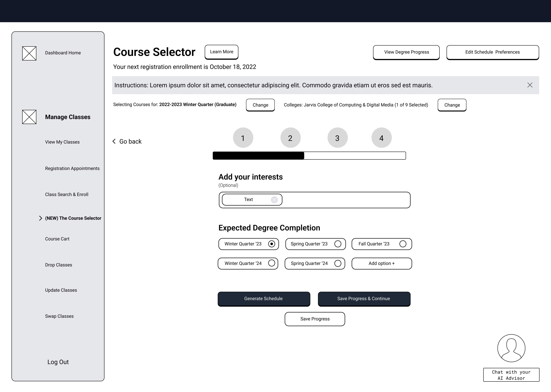Image resolution: width=551 pixels, height=392 pixels.
Task: Click the Add your interests heading
Action: 250,177
